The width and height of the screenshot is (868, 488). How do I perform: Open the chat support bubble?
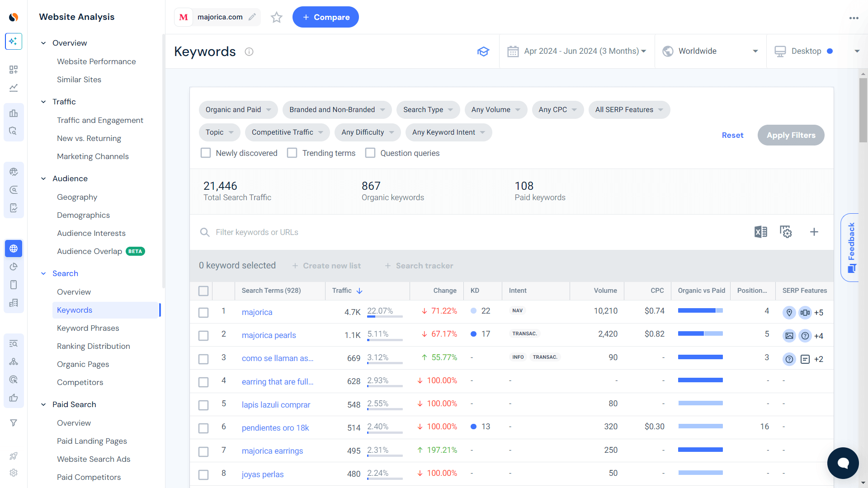(x=843, y=463)
